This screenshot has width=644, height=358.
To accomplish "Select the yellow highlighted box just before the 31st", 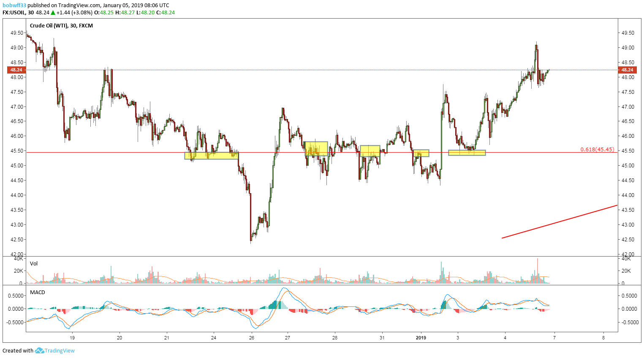I will coord(370,151).
